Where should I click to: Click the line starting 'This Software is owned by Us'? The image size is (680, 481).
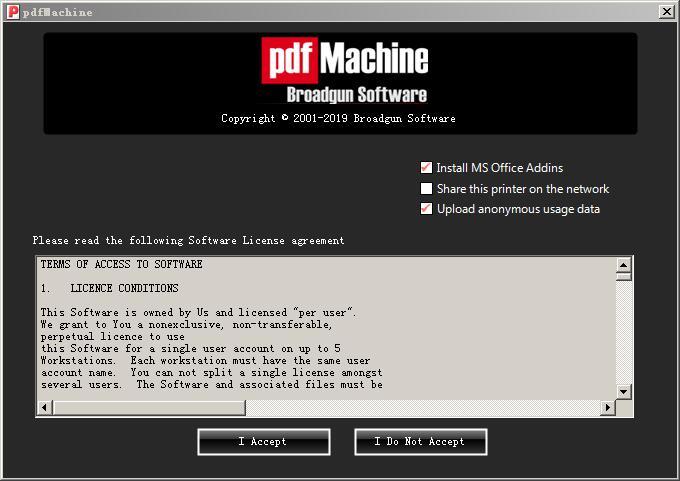point(198,312)
